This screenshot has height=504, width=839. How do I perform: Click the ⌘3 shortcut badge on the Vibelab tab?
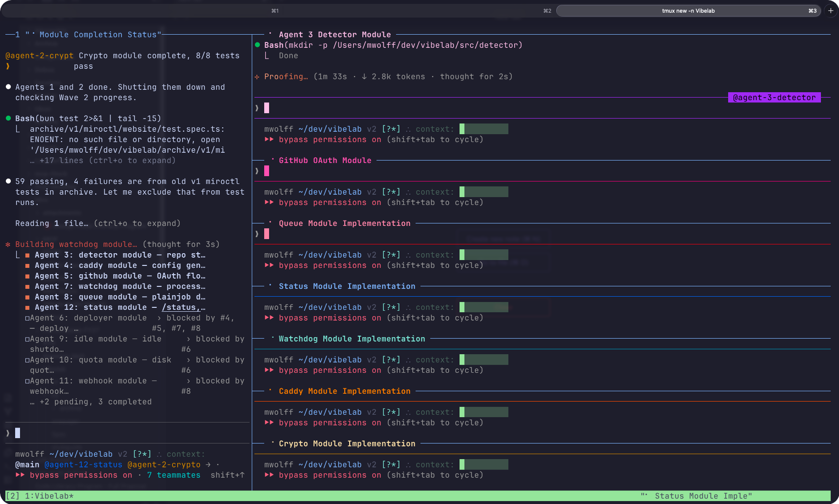(x=812, y=10)
